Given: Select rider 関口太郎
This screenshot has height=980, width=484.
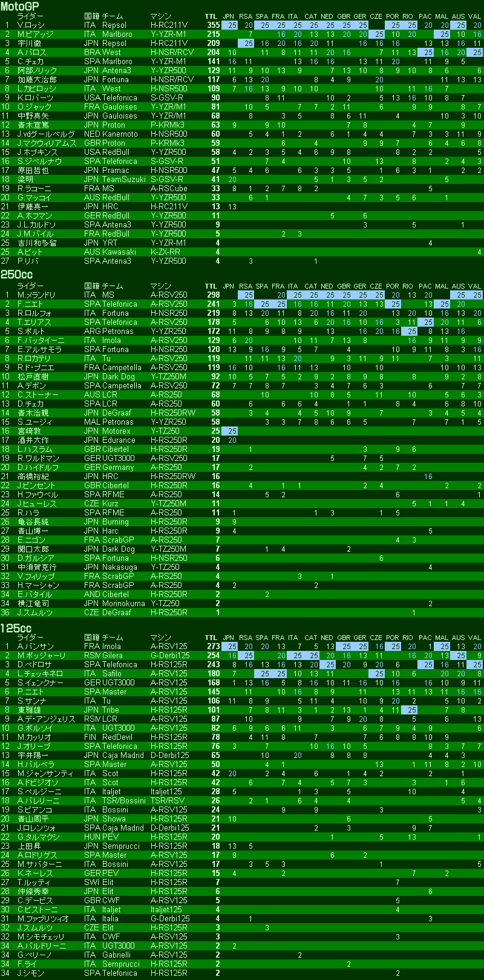Looking at the screenshot, I should tap(33, 549).
